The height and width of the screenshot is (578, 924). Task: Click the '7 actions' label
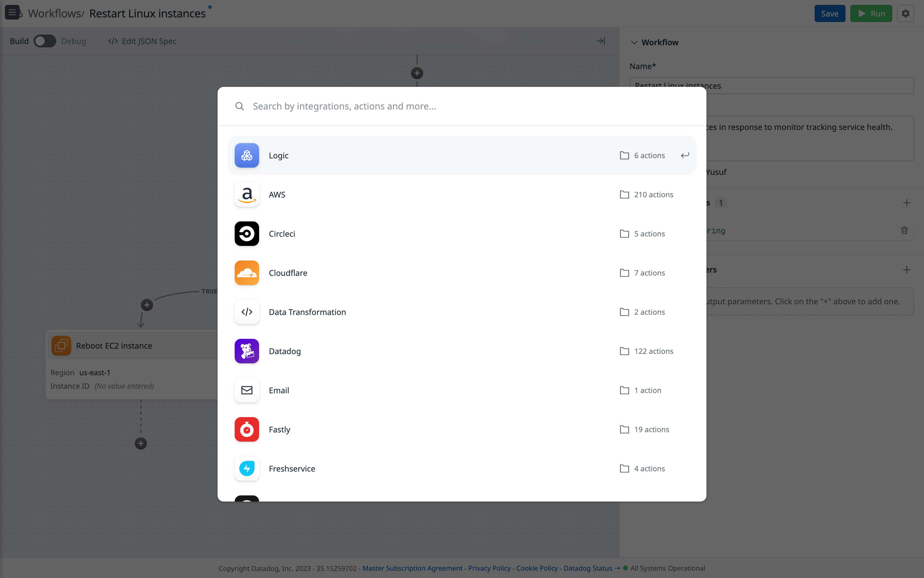(650, 273)
